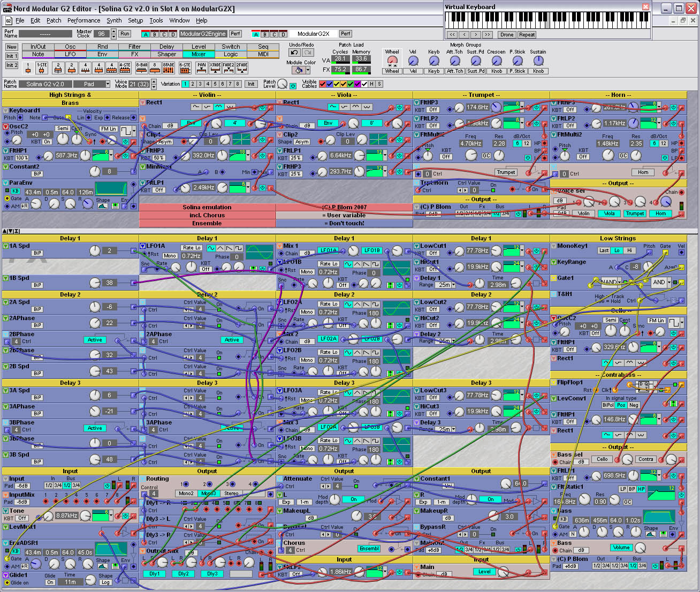Toggle the red visible cables checkbox

(x=322, y=84)
